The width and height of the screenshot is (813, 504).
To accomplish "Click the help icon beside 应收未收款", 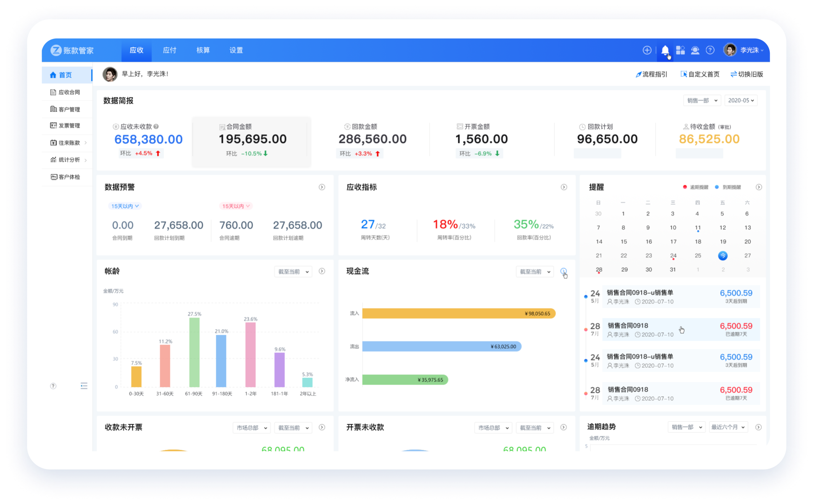I will click(x=156, y=127).
